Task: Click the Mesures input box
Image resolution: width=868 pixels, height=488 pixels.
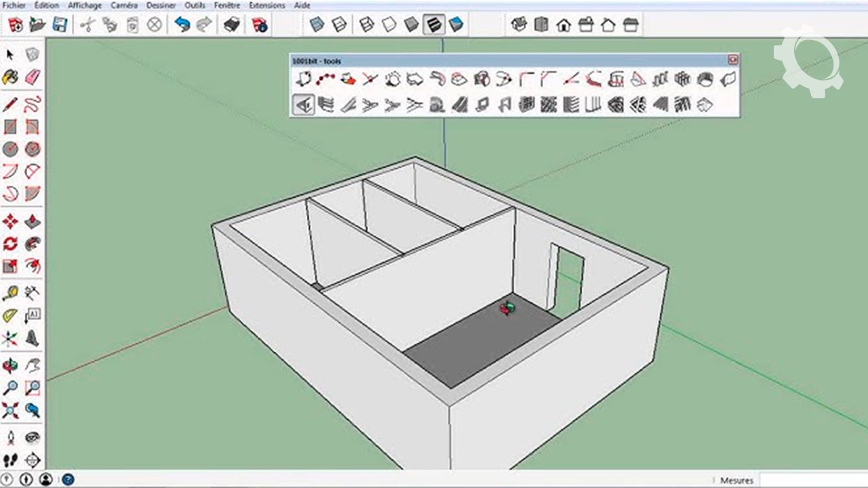Action: pos(812,480)
